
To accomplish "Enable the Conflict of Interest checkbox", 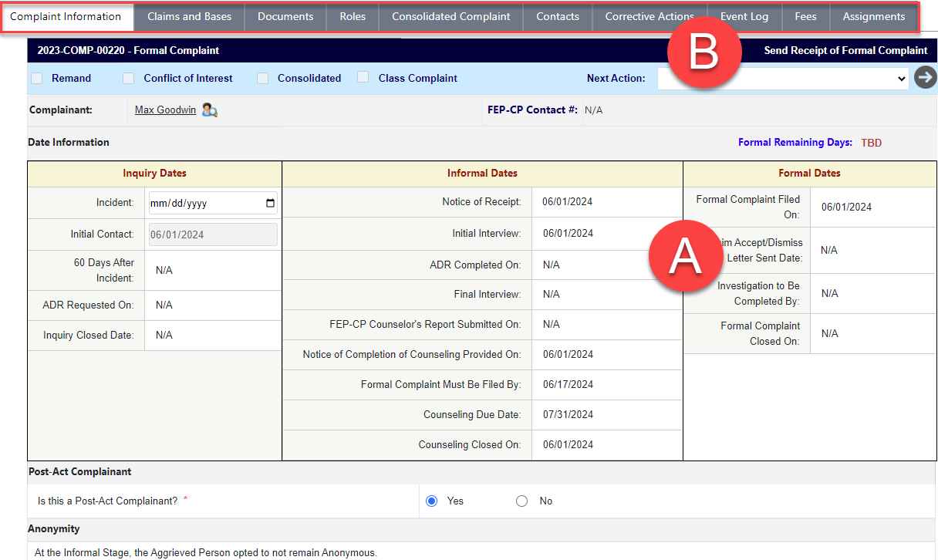I will 128,78.
